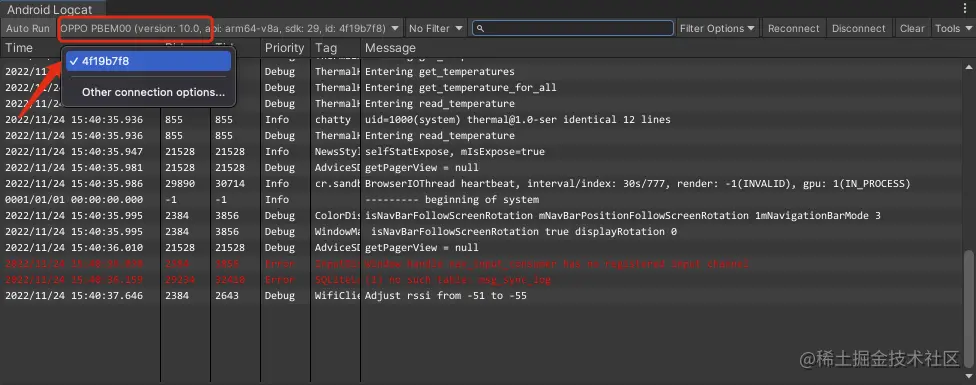The image size is (976, 385).
Task: Click the timestamp '0001/01/01 00:00:00.000'
Action: [x=73, y=200]
